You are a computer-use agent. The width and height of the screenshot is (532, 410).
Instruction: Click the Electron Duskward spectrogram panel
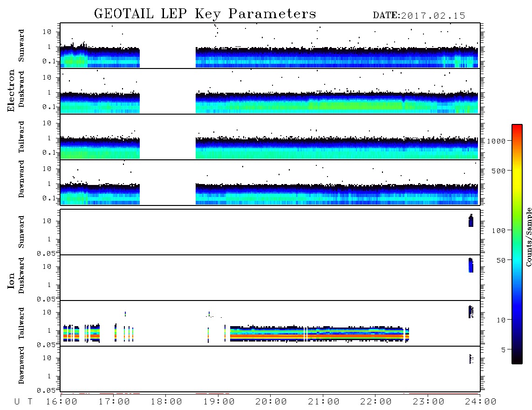270,91
